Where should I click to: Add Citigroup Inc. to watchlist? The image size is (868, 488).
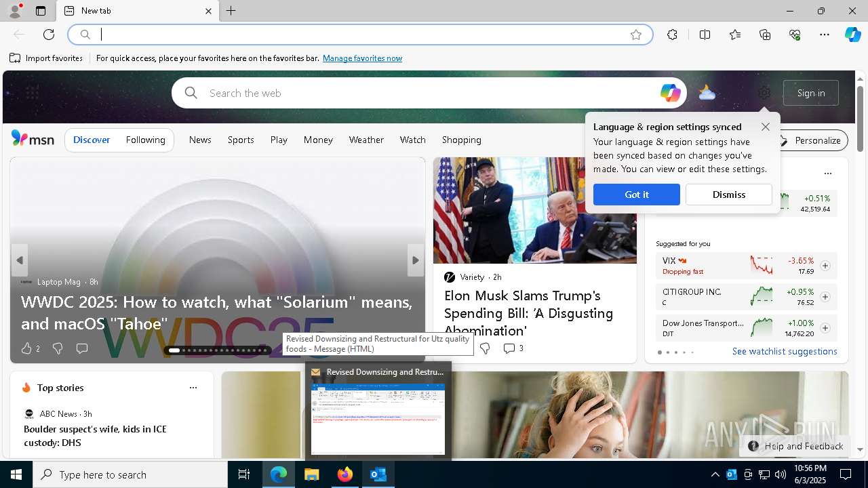[x=825, y=297]
